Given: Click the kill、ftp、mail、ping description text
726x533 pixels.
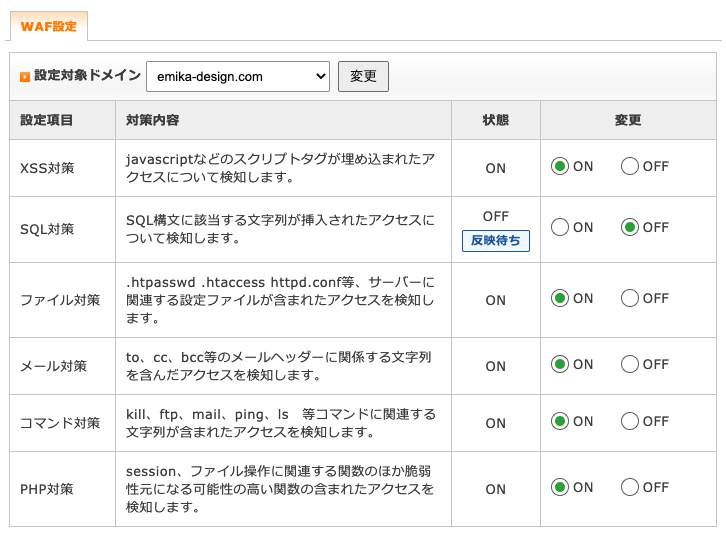Looking at the screenshot, I should pos(281,423).
